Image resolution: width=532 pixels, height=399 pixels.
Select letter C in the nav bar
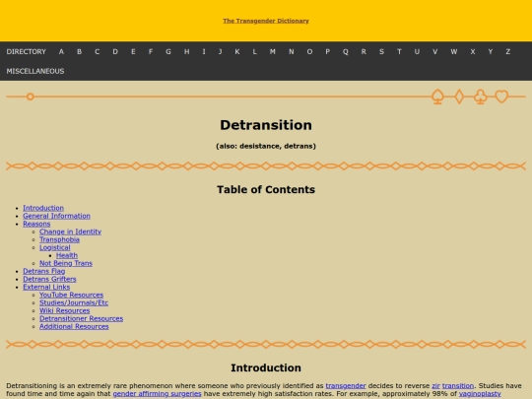click(x=97, y=51)
